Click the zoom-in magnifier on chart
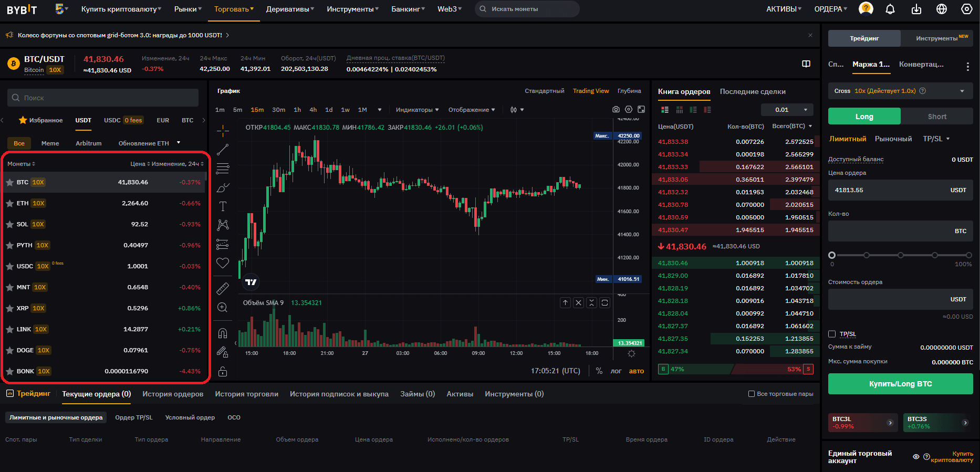 pos(223,308)
